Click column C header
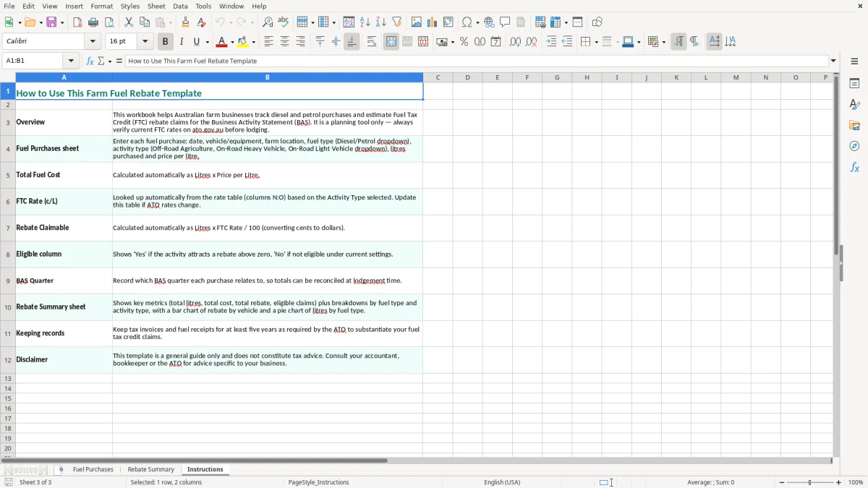 pos(438,77)
